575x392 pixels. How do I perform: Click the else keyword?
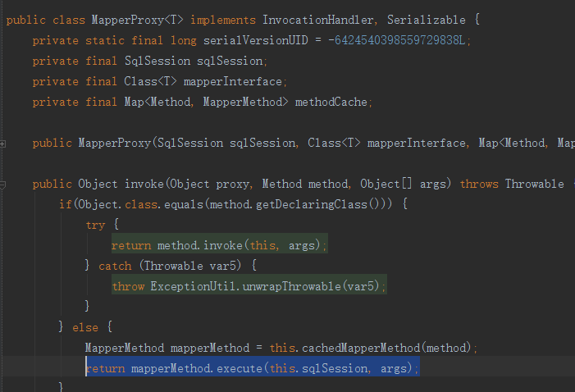pos(85,327)
